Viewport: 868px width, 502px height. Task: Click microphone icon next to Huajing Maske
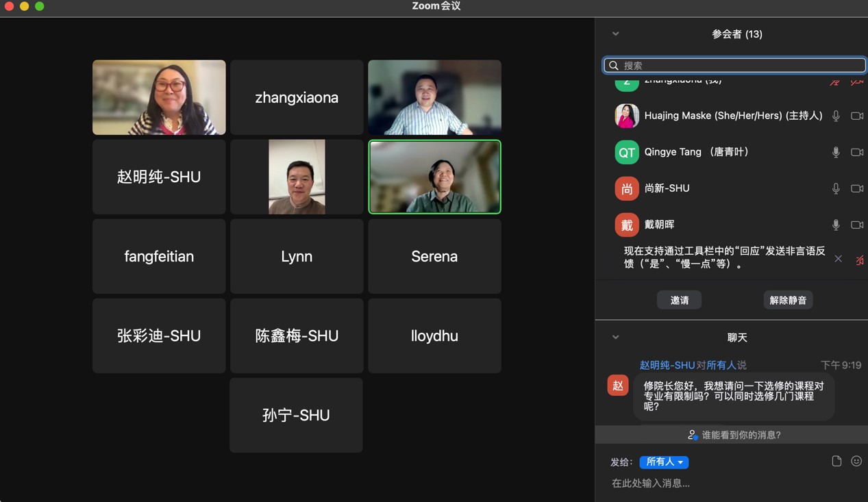point(836,116)
